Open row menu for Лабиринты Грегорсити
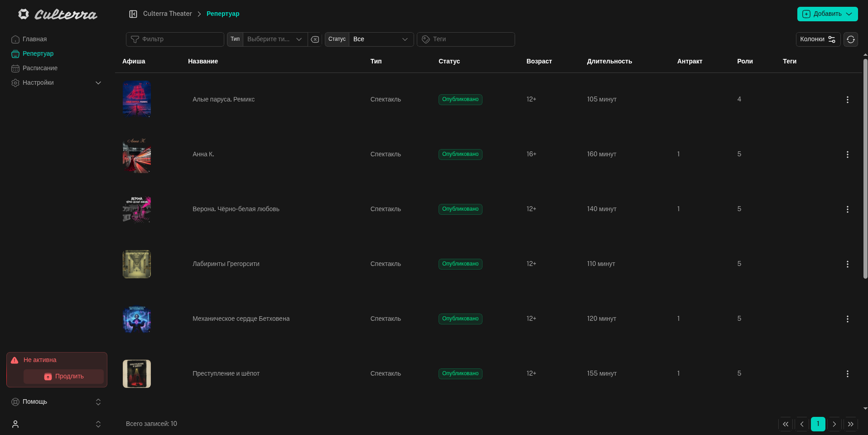 click(847, 264)
